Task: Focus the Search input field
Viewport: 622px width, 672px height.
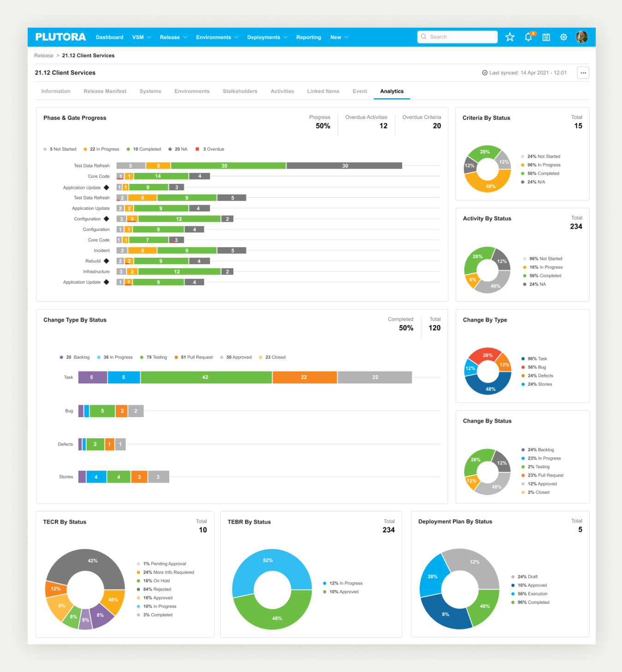Action: (457, 37)
